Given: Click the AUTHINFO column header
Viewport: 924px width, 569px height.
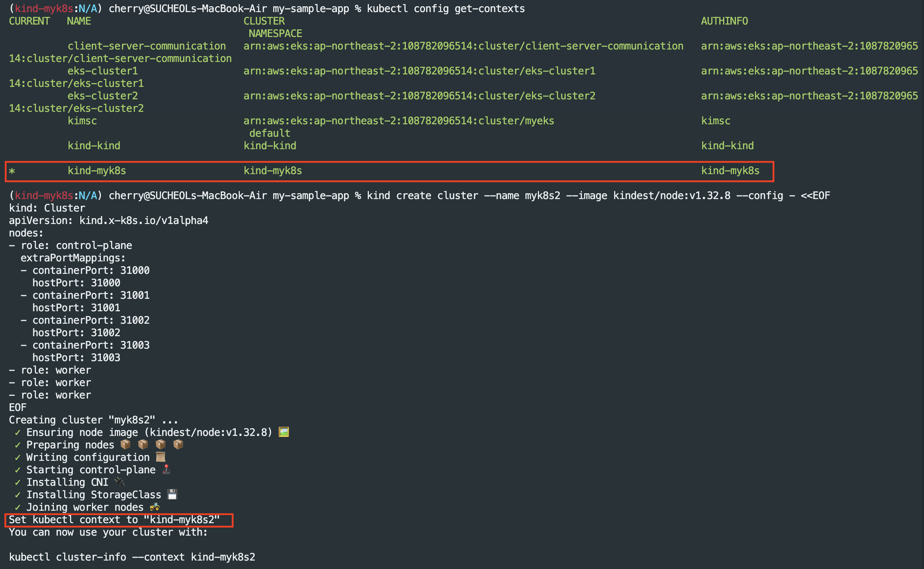Looking at the screenshot, I should 724,21.
